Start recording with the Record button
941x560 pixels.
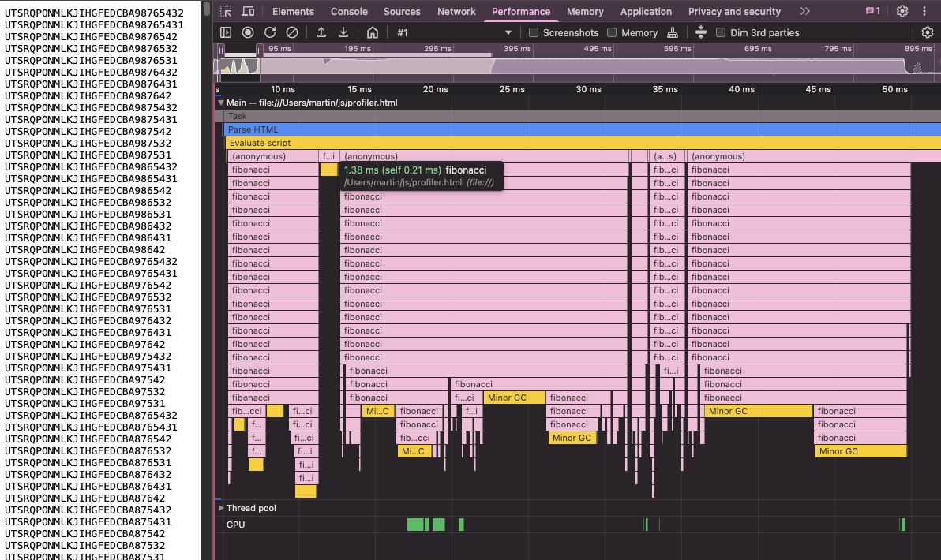point(248,32)
